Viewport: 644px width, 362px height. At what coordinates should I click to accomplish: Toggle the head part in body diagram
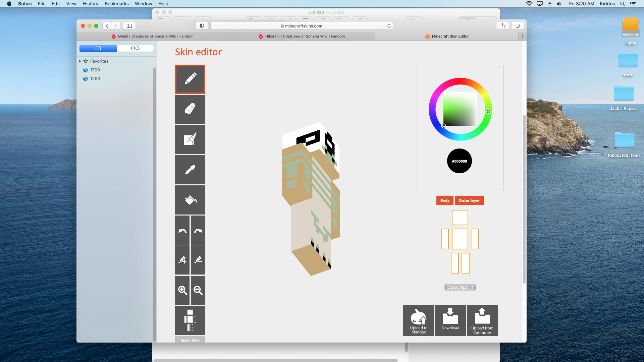click(x=460, y=218)
